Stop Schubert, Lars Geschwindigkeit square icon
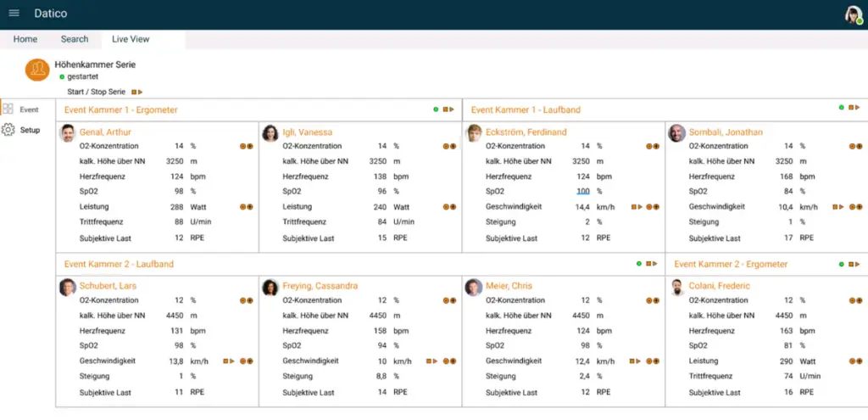 (225, 361)
